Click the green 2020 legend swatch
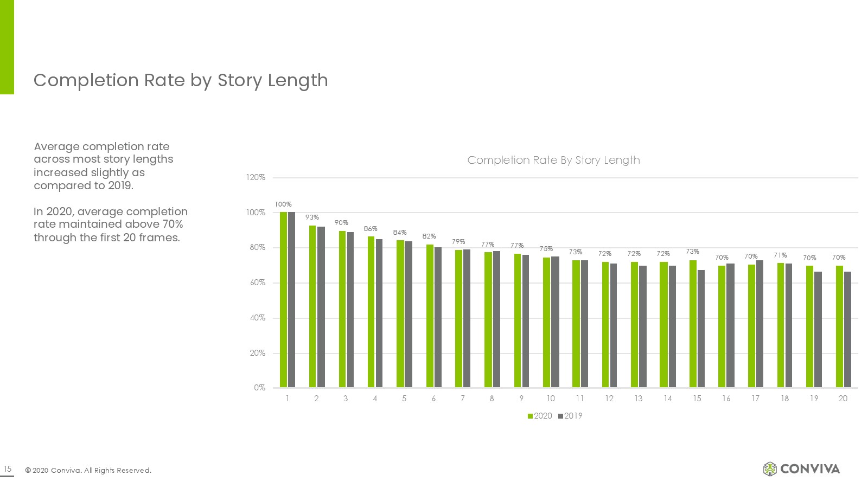 (x=530, y=416)
